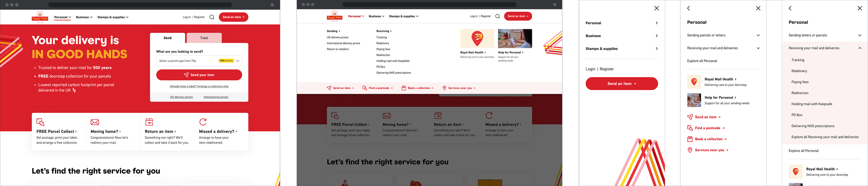
Task: Click Royal Mail logo in left browser window
Action: coord(40,17)
